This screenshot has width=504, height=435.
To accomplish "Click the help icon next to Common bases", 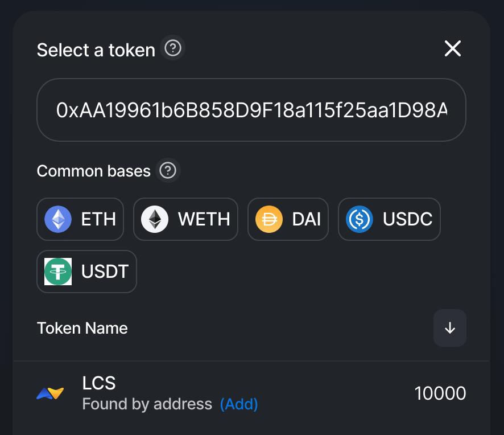I will pos(168,170).
